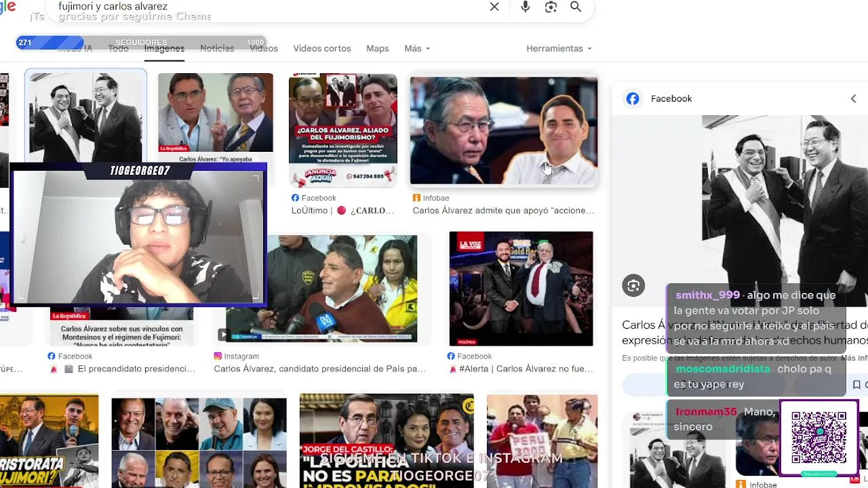This screenshot has height=488, width=868.
Task: Open the Maps tab
Action: (x=378, y=48)
